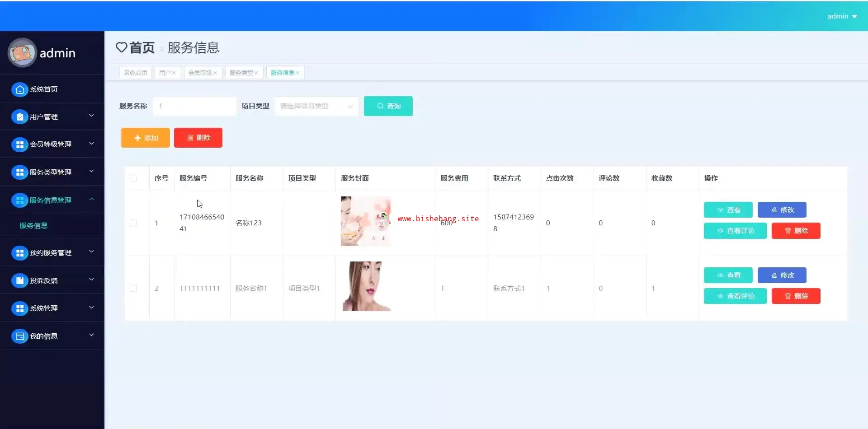This screenshot has width=868, height=429.
Task: Click 删除 for row 服务名称1
Action: coord(796,296)
